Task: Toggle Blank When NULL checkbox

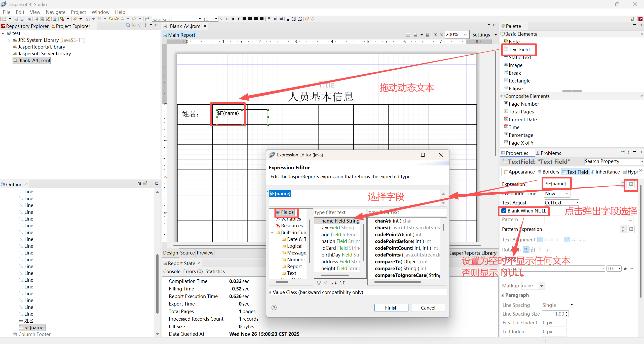Action: pos(504,211)
